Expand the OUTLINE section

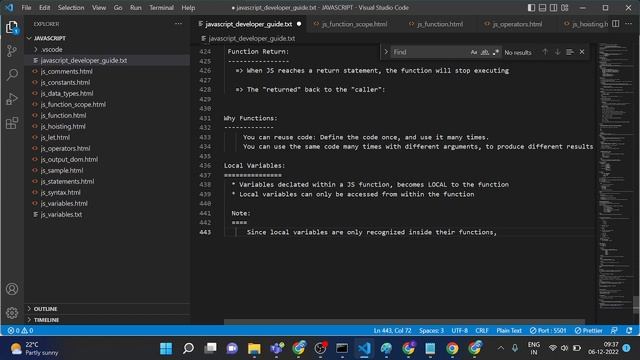(45, 309)
